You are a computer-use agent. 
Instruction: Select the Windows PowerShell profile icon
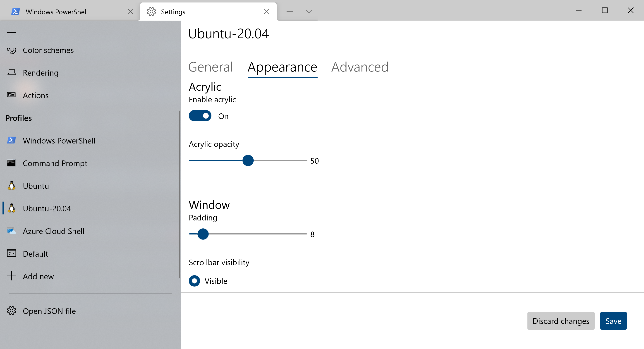pyautogui.click(x=12, y=140)
